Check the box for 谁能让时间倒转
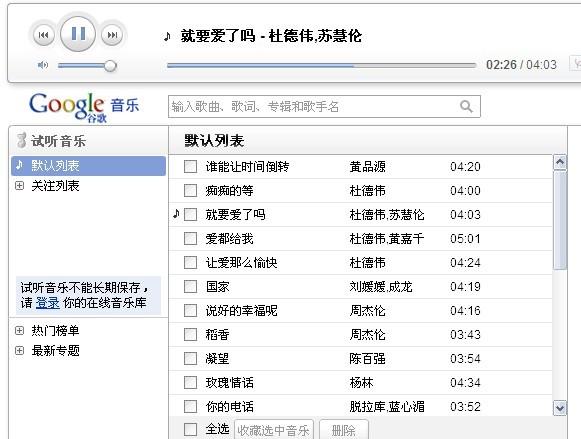Image resolution: width=581 pixels, height=439 pixels. point(190,166)
